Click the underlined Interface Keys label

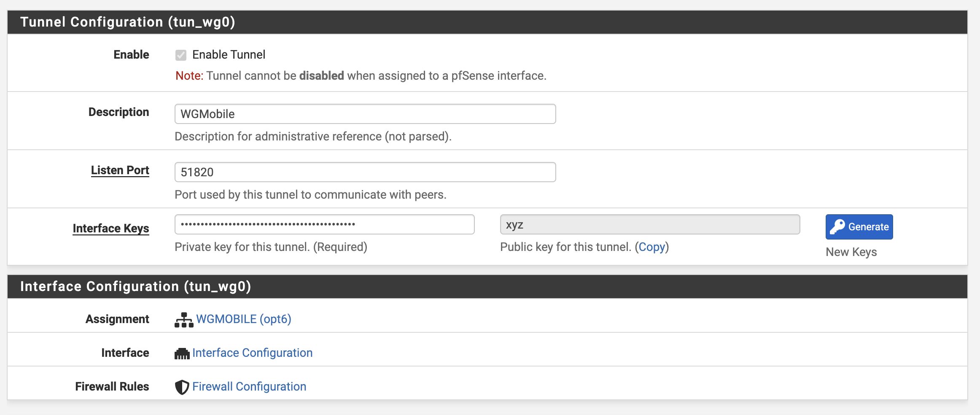(x=111, y=228)
